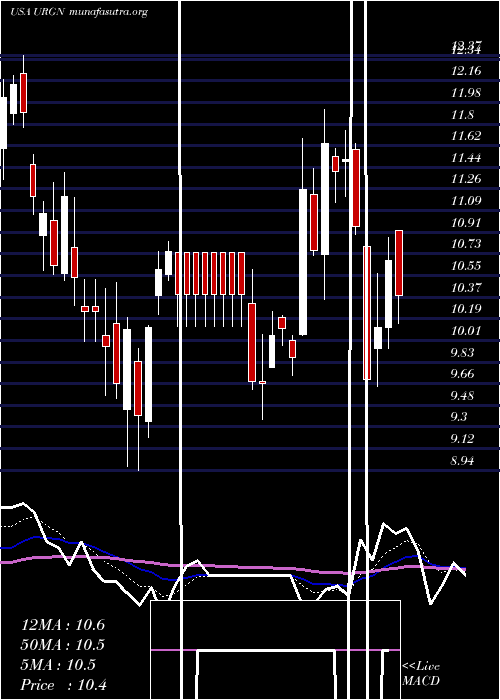Select the 11.62 price axis label
Viewport: 500px width, 700px height.
click(466, 136)
